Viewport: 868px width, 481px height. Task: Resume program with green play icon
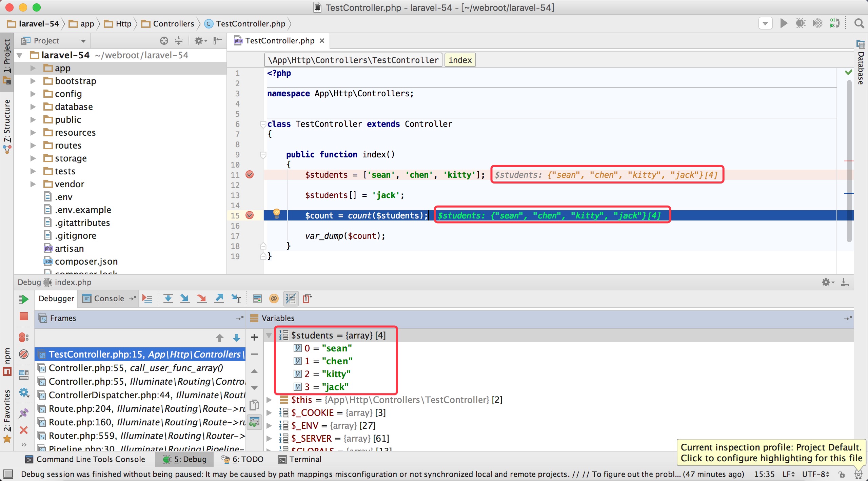24,299
